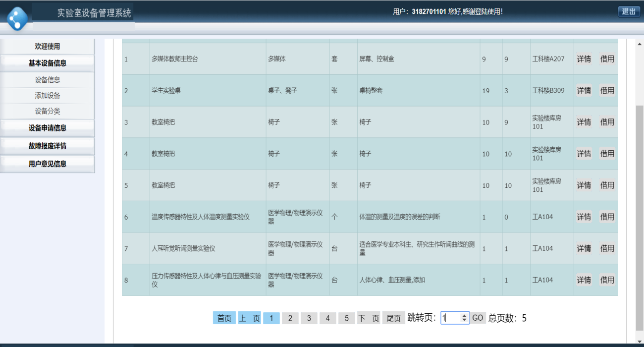Click the 下一页 pagination button
This screenshot has width=644, height=347.
(x=369, y=318)
